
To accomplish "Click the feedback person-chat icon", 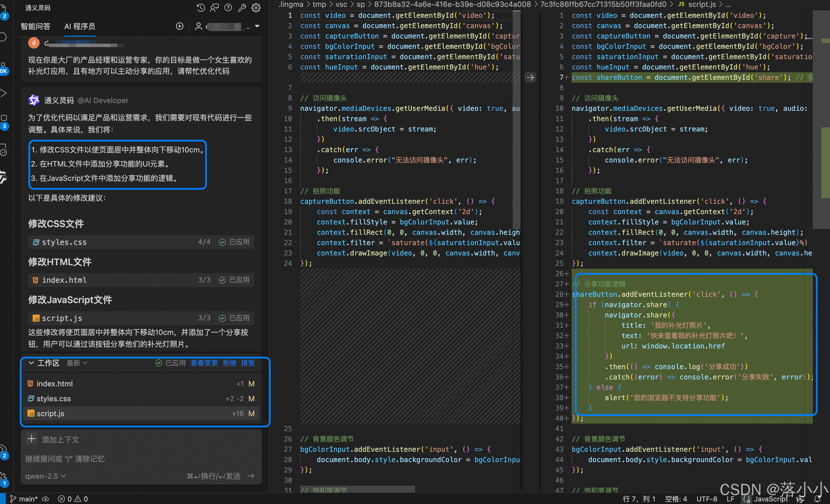I will tap(214, 8).
